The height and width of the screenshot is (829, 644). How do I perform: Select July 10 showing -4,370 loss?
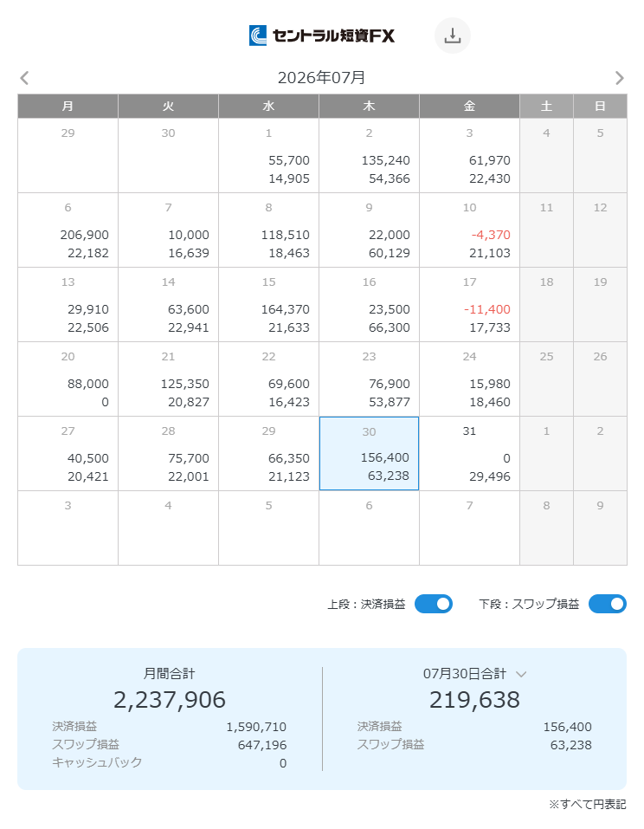(470, 230)
